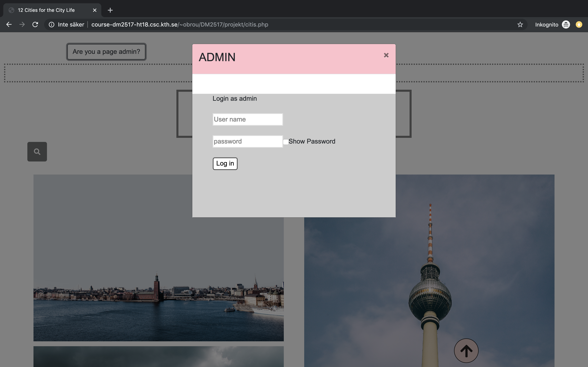Click the yellow update indicator icon
The image size is (588, 367).
579,24
